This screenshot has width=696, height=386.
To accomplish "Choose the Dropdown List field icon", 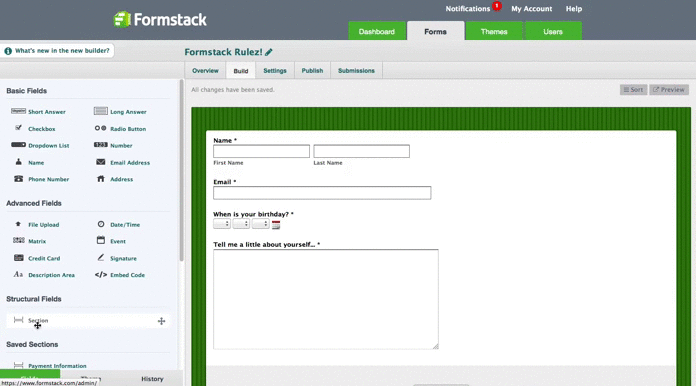I will pyautogui.click(x=18, y=145).
